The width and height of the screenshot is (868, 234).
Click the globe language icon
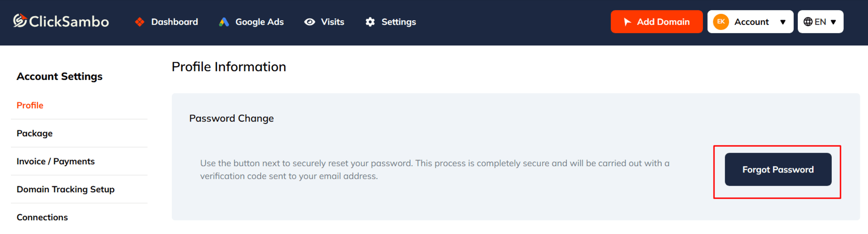pyautogui.click(x=808, y=22)
